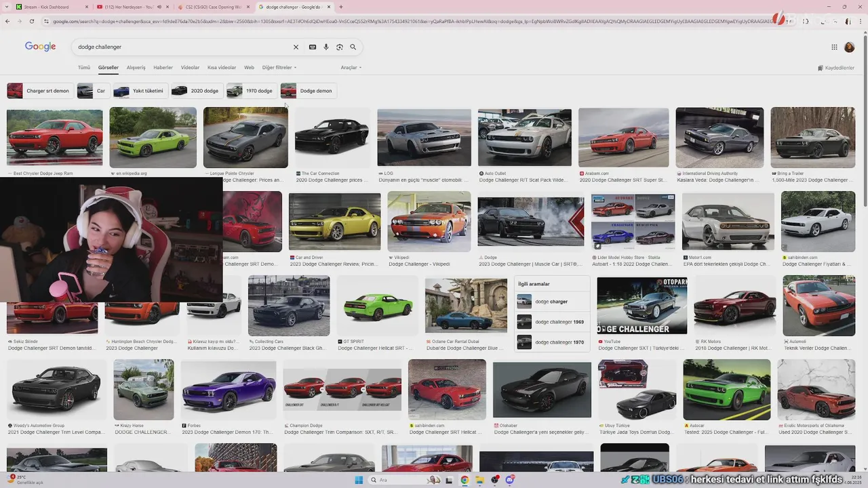The height and width of the screenshot is (488, 868).
Task: Open Woody's Automotive Group Challenger image
Action: [x=56, y=390]
